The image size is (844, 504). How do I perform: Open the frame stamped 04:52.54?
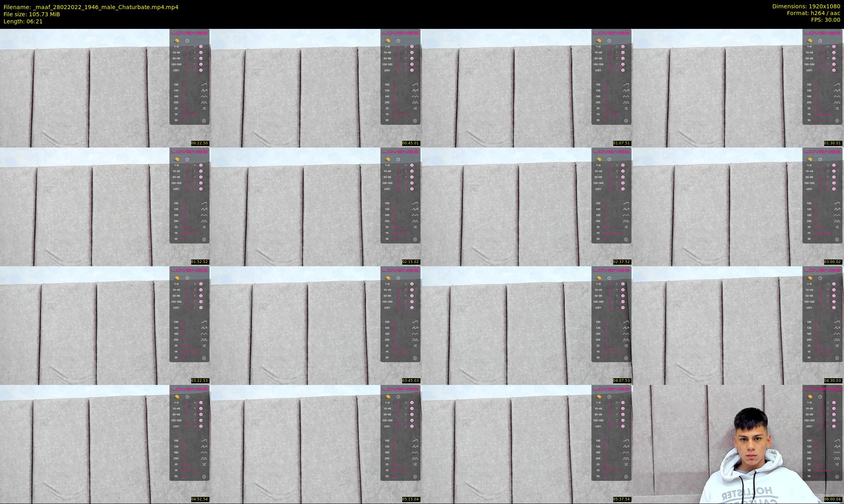pos(105,444)
